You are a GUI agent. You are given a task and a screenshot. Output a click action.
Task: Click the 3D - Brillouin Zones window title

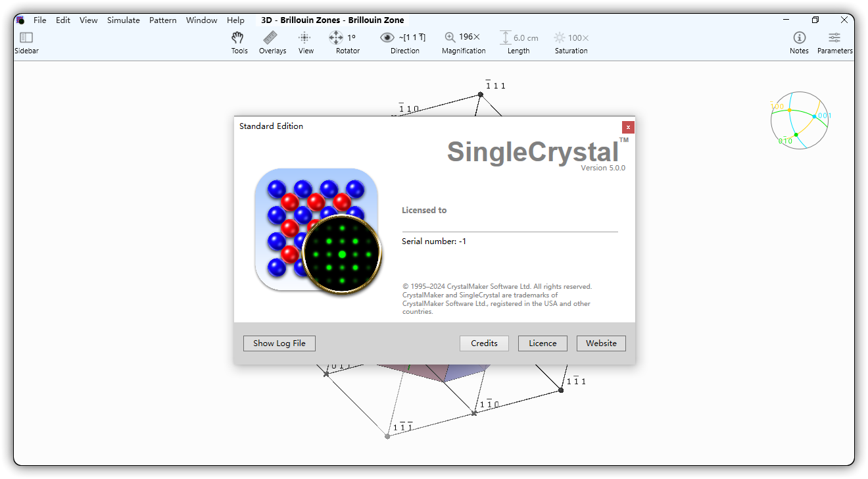tap(333, 20)
